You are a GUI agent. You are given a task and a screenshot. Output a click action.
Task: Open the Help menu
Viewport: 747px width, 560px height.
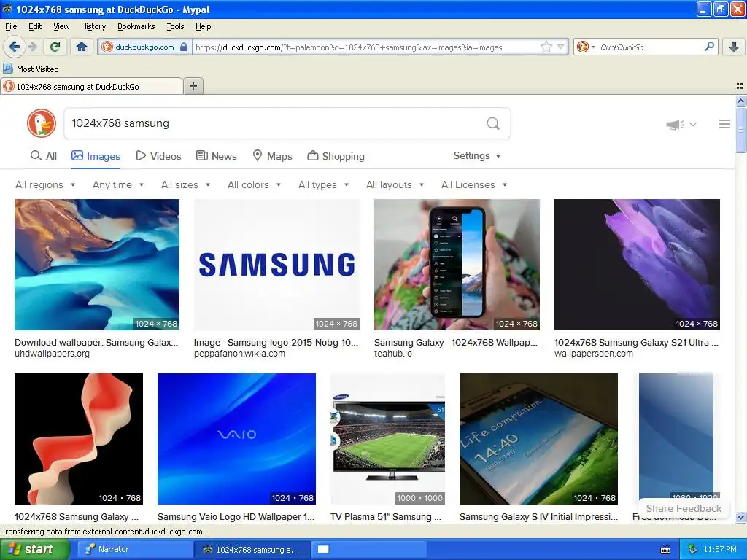(203, 27)
